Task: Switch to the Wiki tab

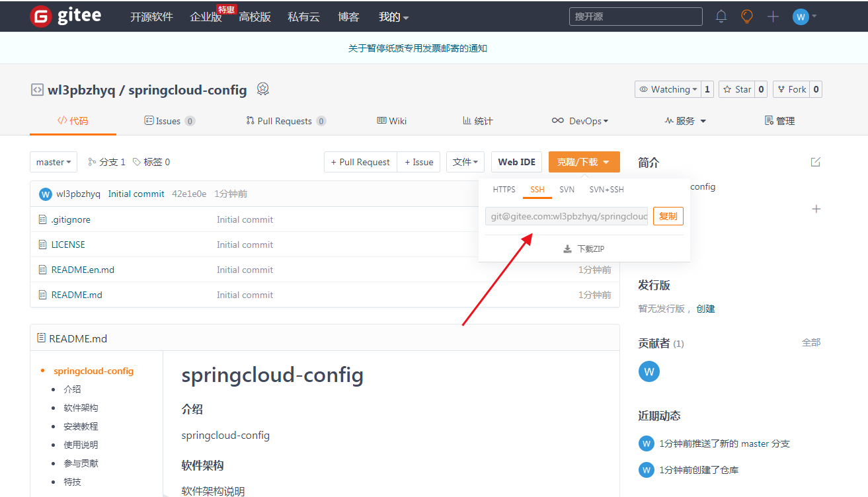Action: pos(392,121)
